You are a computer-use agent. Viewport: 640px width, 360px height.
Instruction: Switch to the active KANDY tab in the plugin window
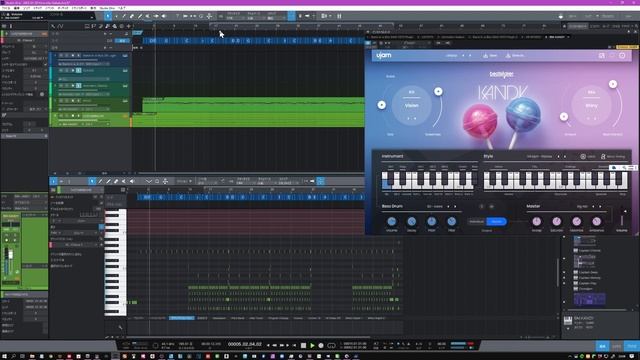(x=557, y=37)
